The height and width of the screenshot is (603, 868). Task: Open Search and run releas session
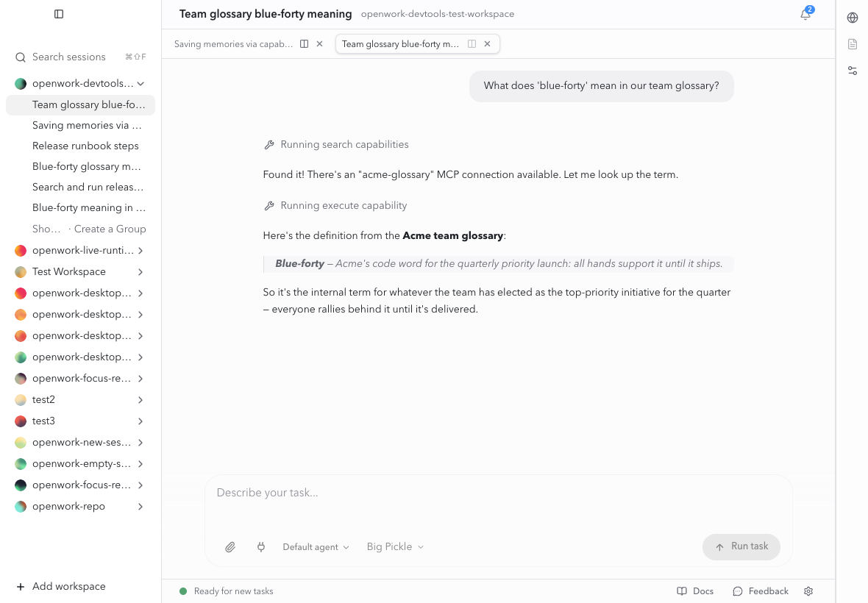coord(88,188)
